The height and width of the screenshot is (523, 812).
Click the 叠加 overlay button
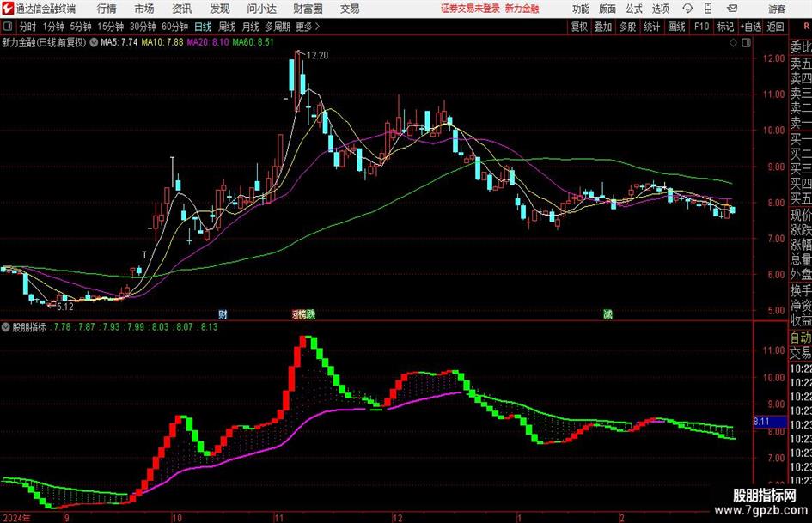click(x=603, y=27)
